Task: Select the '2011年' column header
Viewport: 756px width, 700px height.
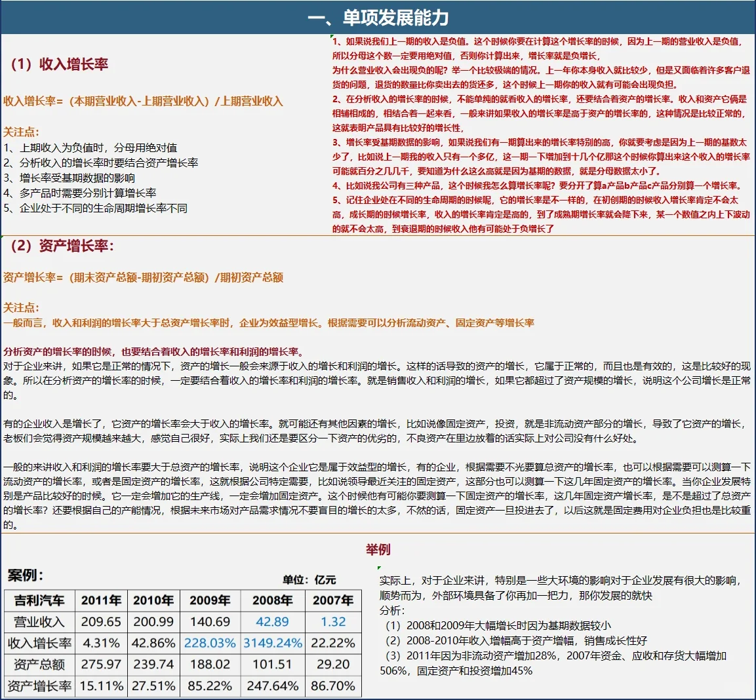Action: pos(101,600)
